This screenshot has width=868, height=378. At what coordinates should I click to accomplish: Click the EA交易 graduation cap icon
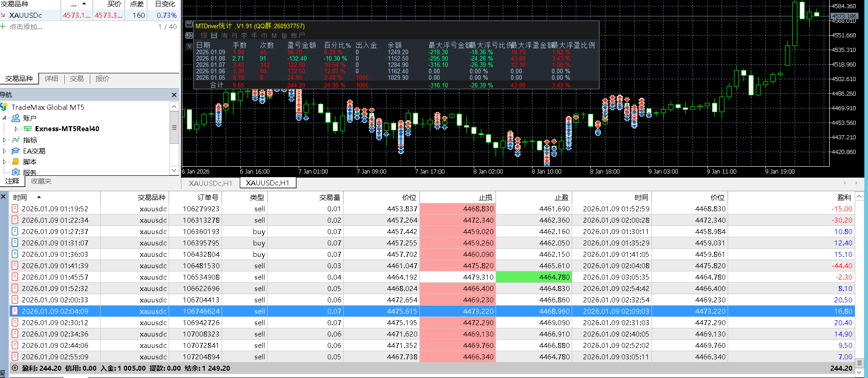click(16, 151)
